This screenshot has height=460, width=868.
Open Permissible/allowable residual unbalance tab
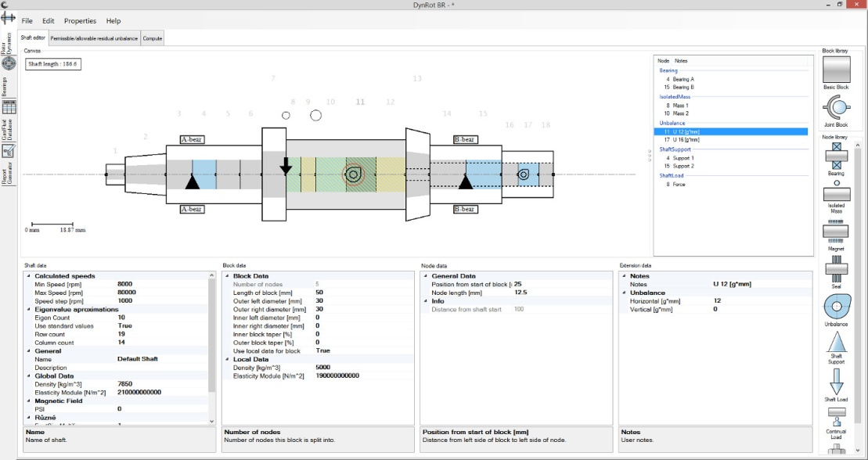point(94,38)
